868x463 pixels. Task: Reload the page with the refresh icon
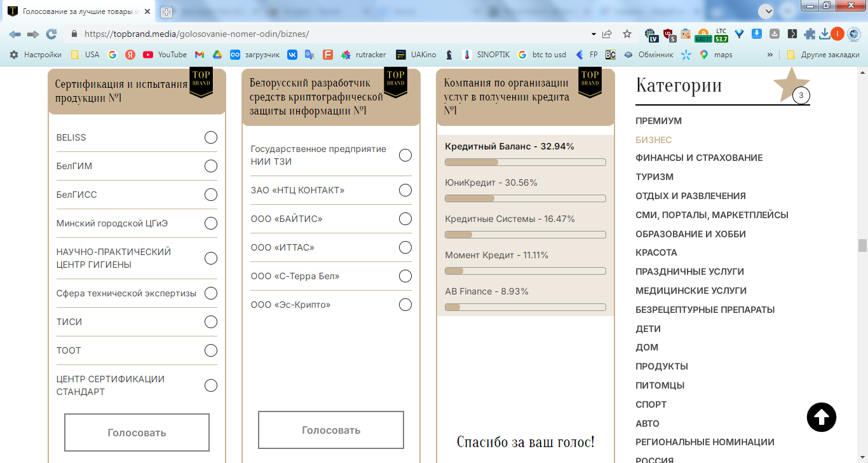[x=51, y=34]
